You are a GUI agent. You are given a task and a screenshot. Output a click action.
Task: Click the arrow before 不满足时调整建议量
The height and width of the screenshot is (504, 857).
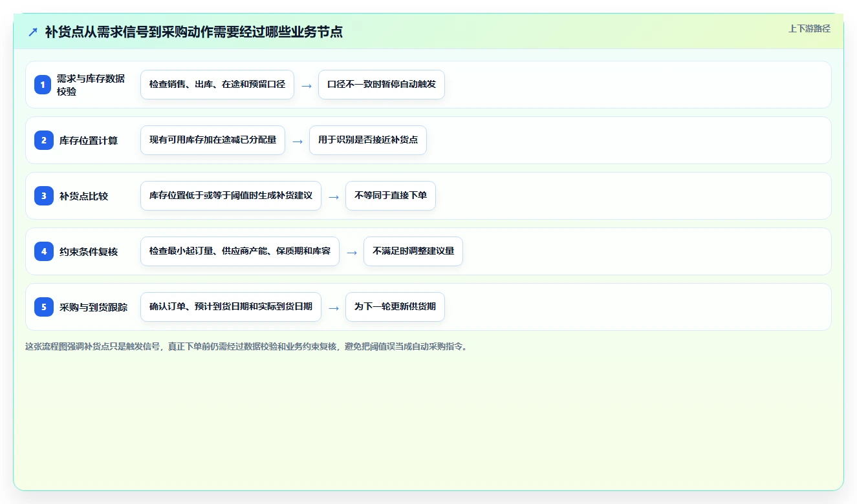click(352, 252)
